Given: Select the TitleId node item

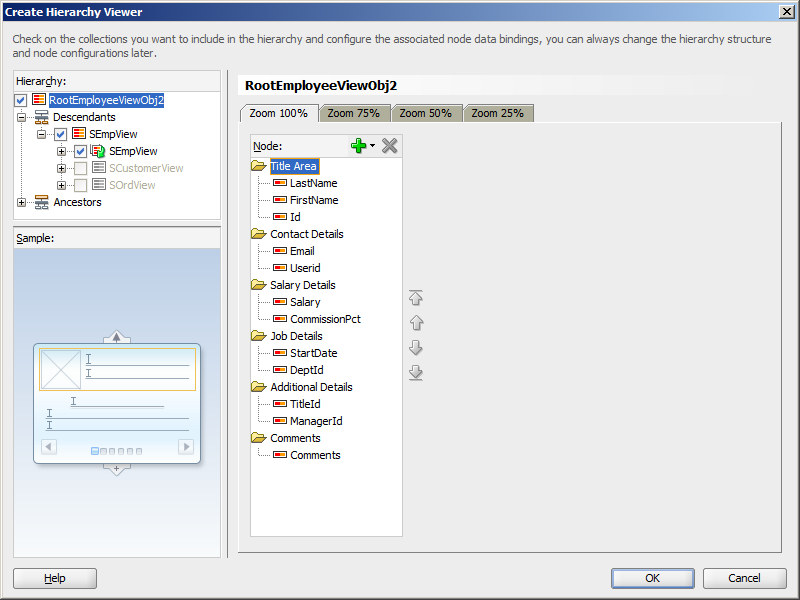Looking at the screenshot, I should 305,404.
